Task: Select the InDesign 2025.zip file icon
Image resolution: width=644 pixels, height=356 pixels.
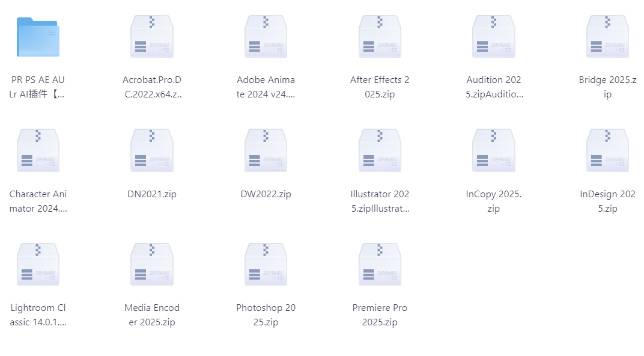Action: click(x=607, y=150)
